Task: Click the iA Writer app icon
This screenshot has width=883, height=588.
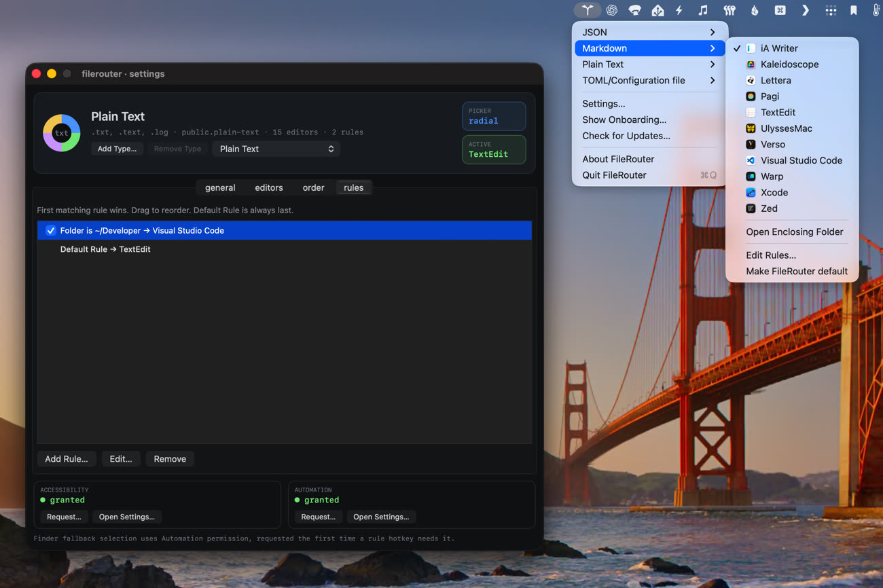Action: 751,48
